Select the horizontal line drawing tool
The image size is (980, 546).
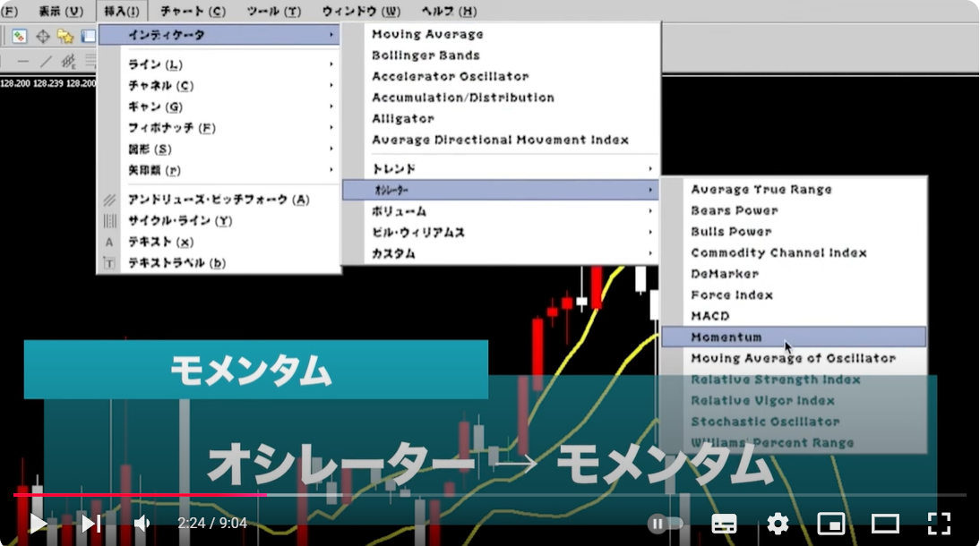click(23, 61)
